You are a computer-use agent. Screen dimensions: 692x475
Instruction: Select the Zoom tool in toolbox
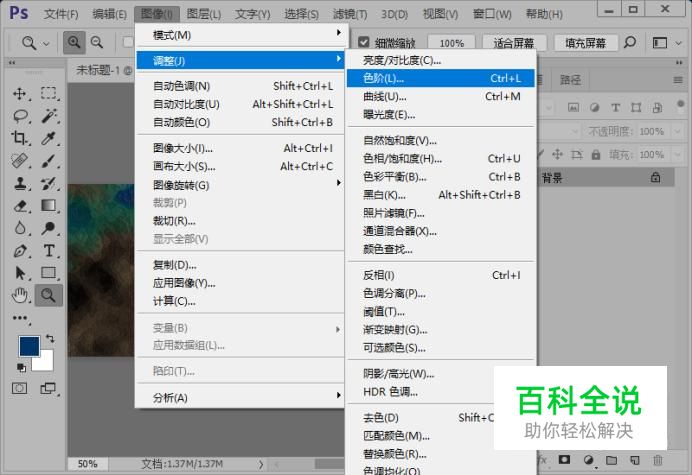48,295
